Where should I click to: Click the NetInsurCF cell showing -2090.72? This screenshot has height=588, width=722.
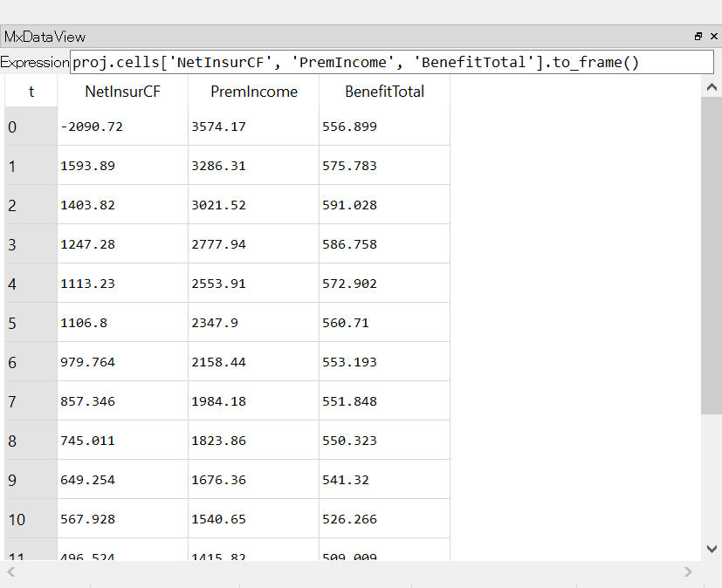(x=122, y=126)
